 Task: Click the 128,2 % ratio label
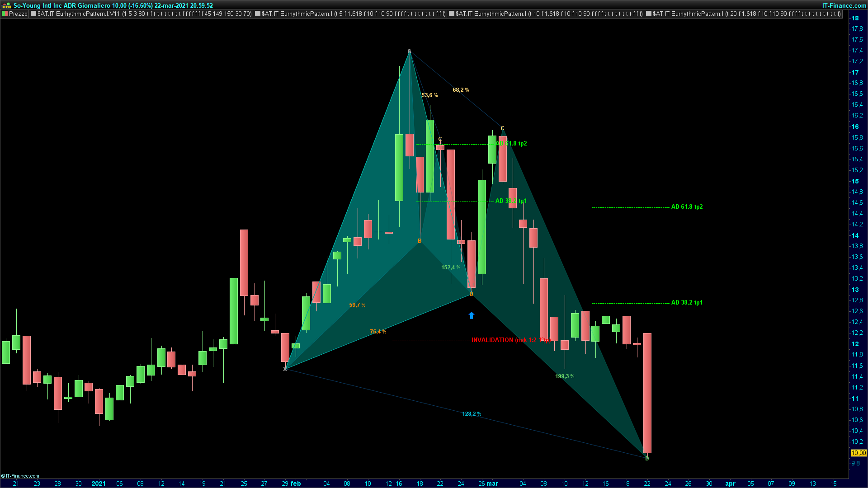coord(472,414)
